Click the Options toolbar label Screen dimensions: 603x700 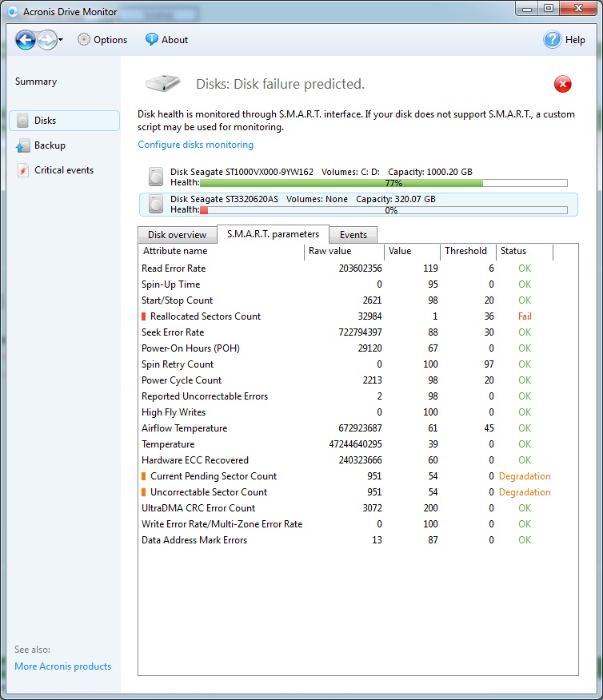(x=110, y=40)
